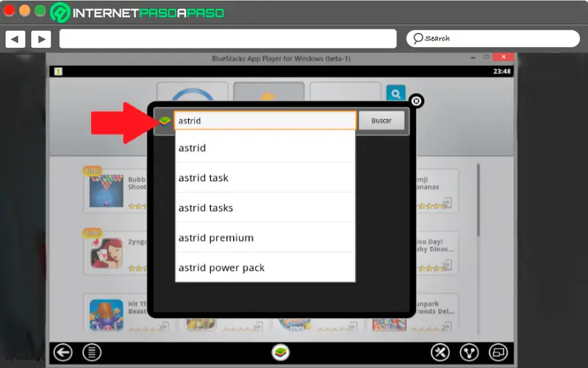Viewport: 588px width, 368px height.
Task: Click the InternetPasoaPaso logo
Action: pos(137,13)
